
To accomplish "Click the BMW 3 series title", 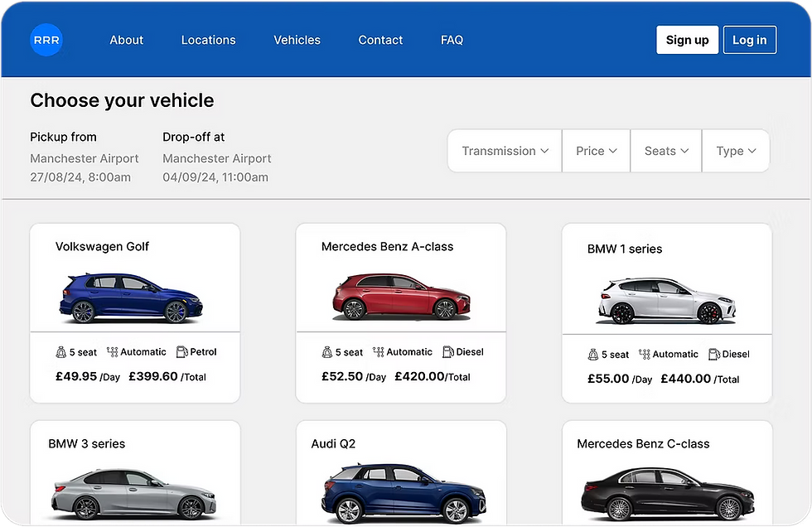I will (x=86, y=443).
